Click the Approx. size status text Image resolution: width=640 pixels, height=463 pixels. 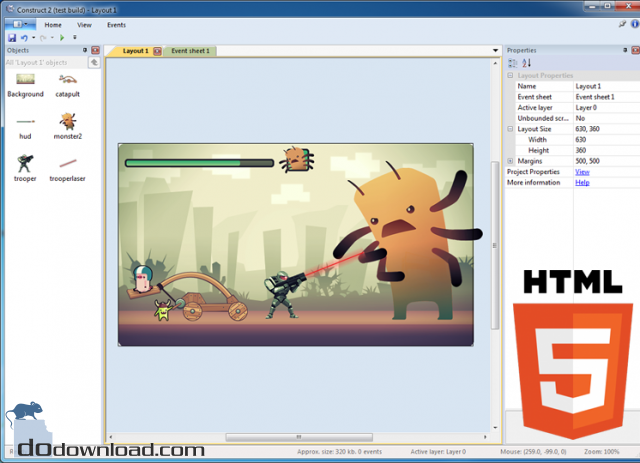coord(340,452)
